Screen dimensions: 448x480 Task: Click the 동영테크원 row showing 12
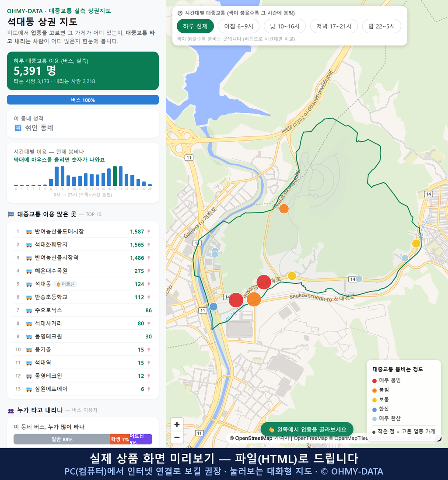pos(83,376)
